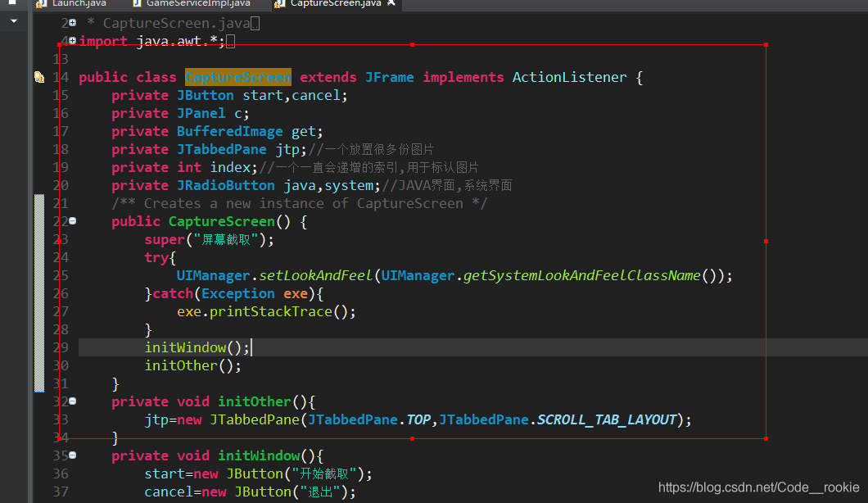
Task: Click the warning marker icon on line 14
Action: [38, 78]
